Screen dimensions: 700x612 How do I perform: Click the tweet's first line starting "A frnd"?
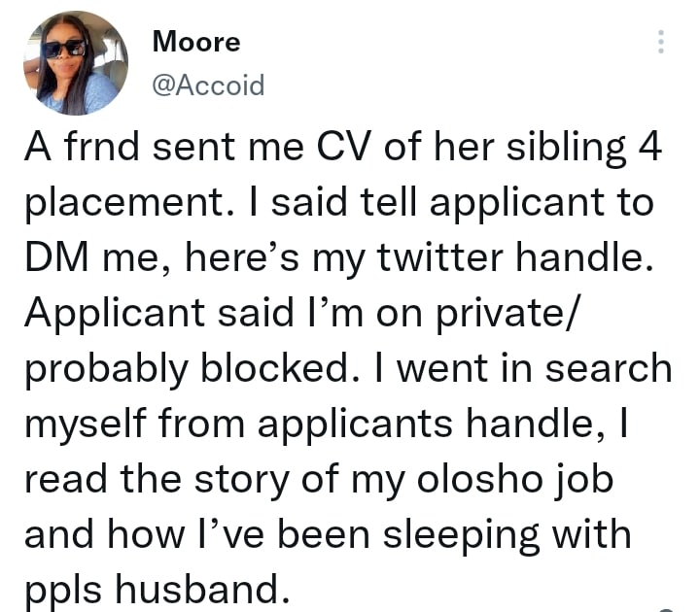343,147
